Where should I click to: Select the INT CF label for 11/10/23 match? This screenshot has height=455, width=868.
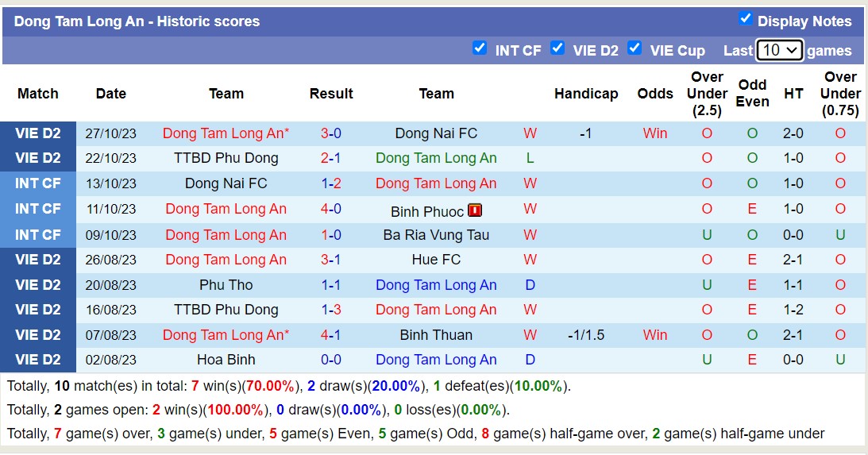(38, 210)
